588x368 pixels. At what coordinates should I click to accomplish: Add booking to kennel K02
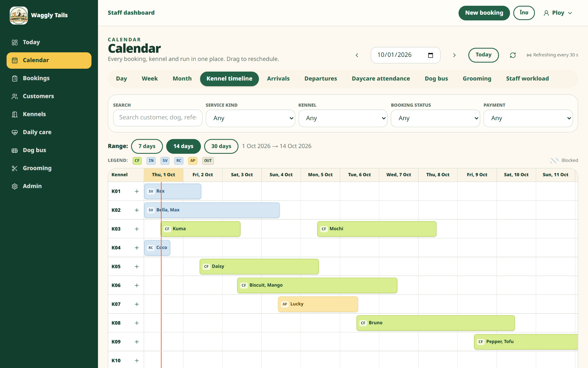(x=137, y=210)
